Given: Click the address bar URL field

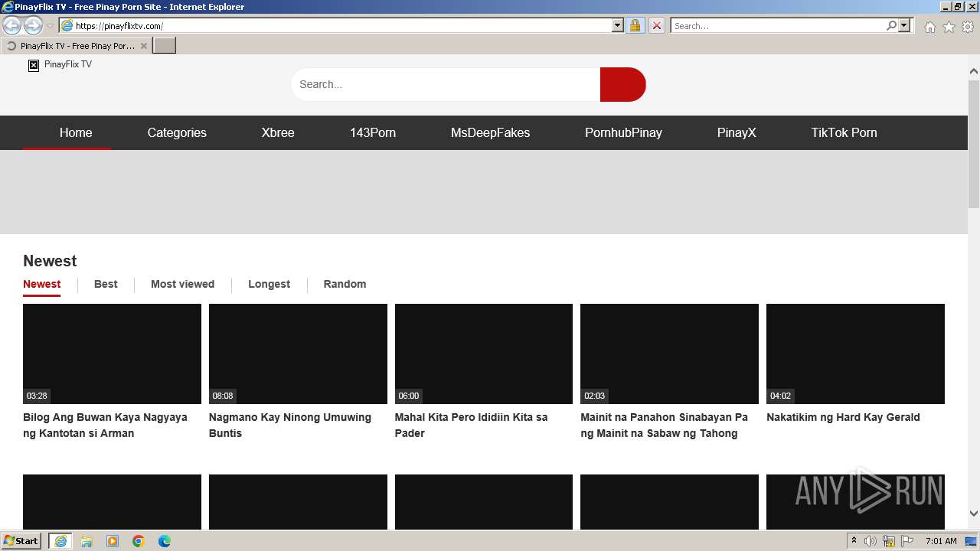Looking at the screenshot, I should 342,25.
